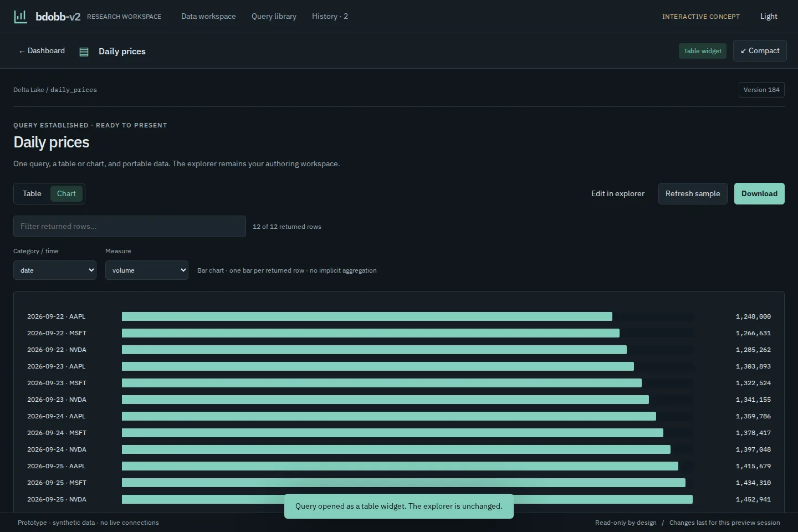Click the "RESEARCH WORKSPACE" label

tap(124, 17)
